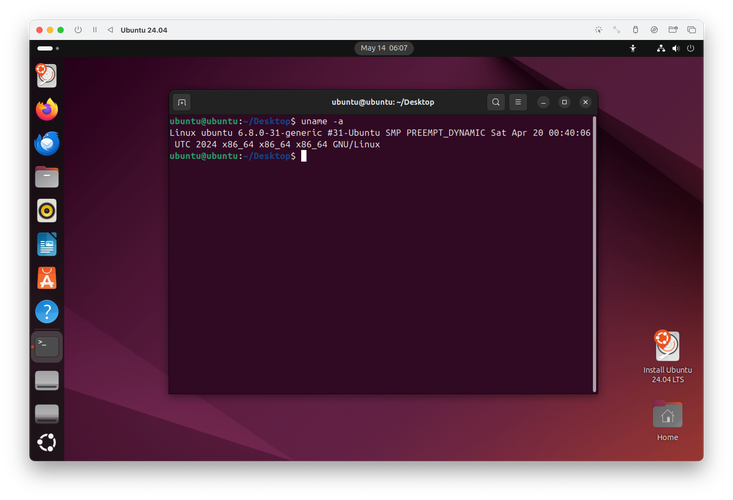Click the first drive icon in dock
The width and height of the screenshot is (733, 500).
point(47,380)
